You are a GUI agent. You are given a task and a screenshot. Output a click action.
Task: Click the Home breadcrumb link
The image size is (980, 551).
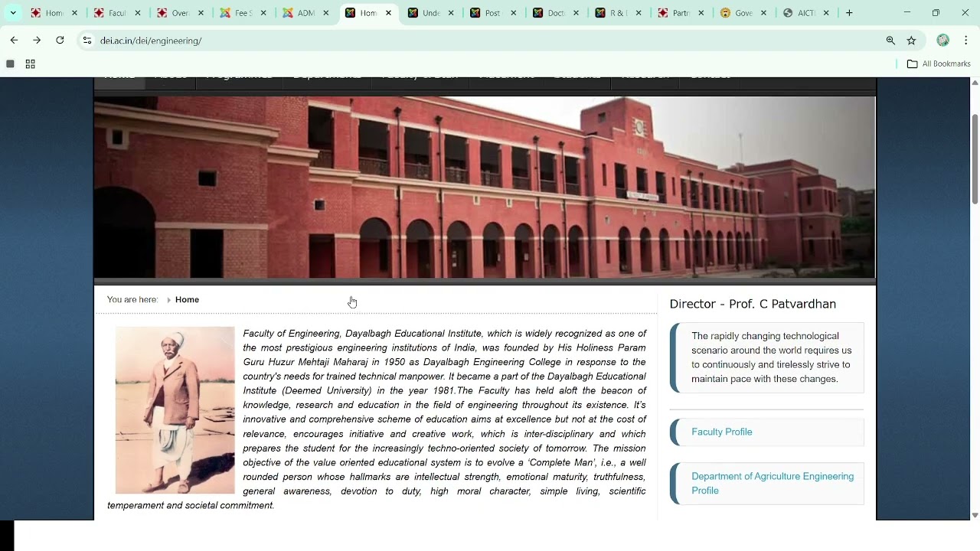click(x=187, y=300)
